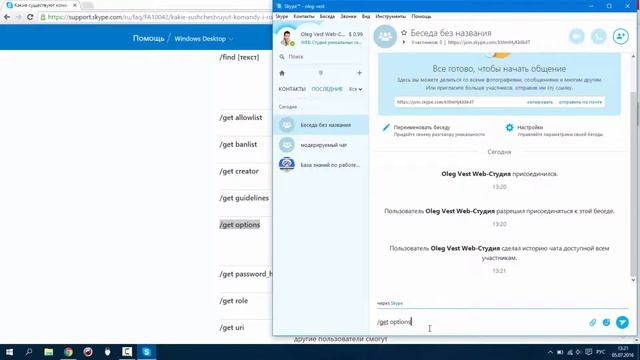This screenshot has height=360, width=640.
Task: Click the plus icon for new conversation
Action: (x=359, y=73)
